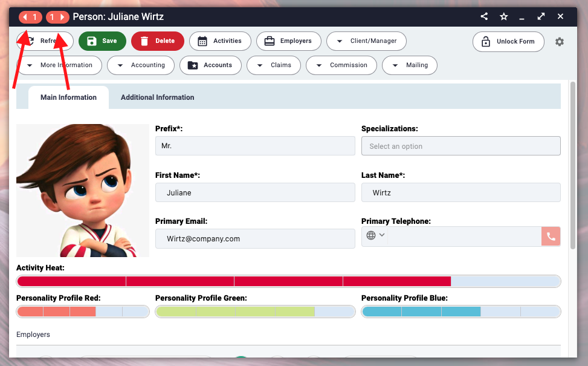Click the Employers section heading

click(33, 335)
